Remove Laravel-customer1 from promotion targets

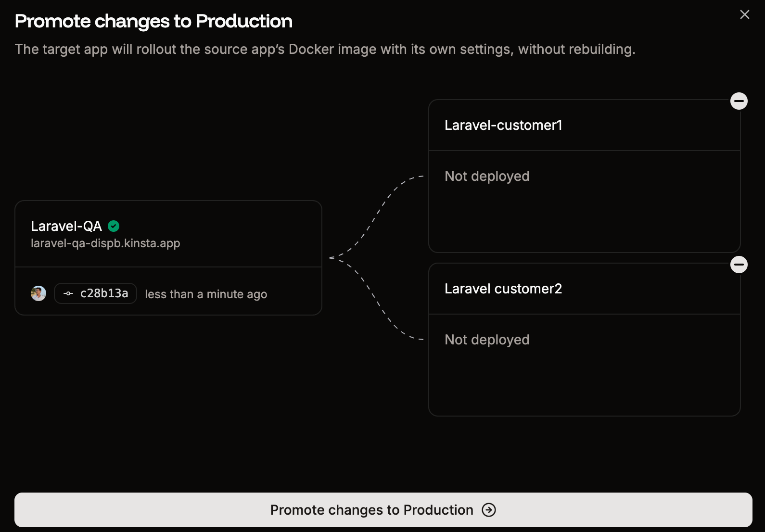[739, 101]
